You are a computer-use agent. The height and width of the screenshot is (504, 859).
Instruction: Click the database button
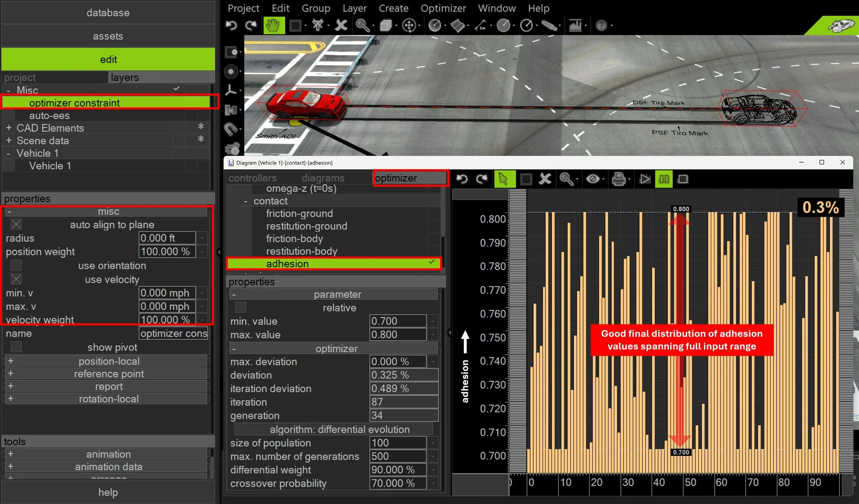pyautogui.click(x=108, y=13)
